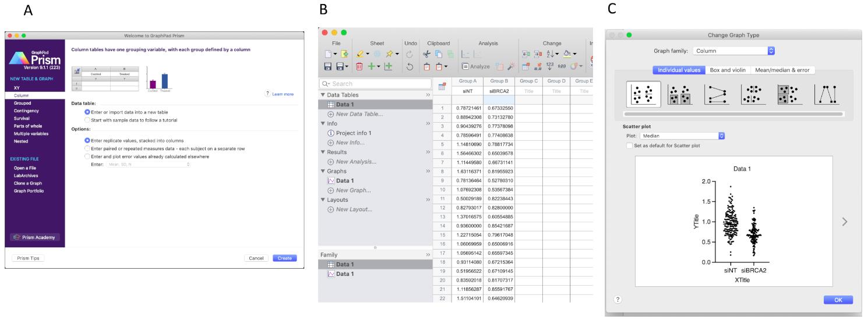Click the green plus new sheet icon
The image size is (868, 320).
pyautogui.click(x=372, y=66)
